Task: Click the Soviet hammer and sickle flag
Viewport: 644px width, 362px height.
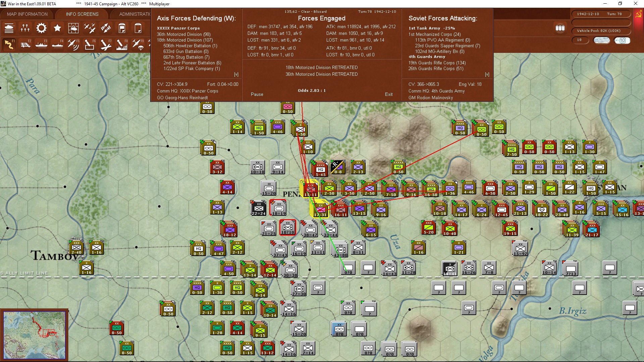Action: (x=638, y=14)
